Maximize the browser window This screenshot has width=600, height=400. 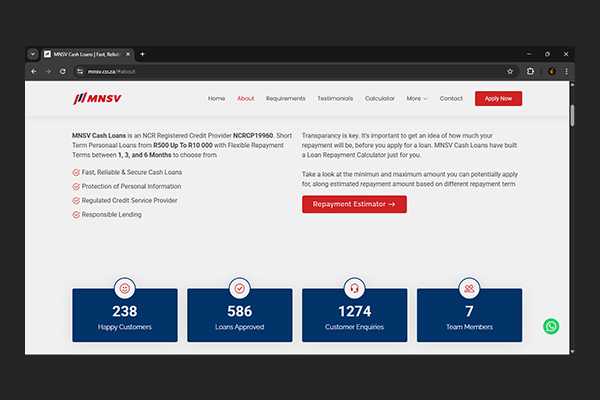click(547, 54)
